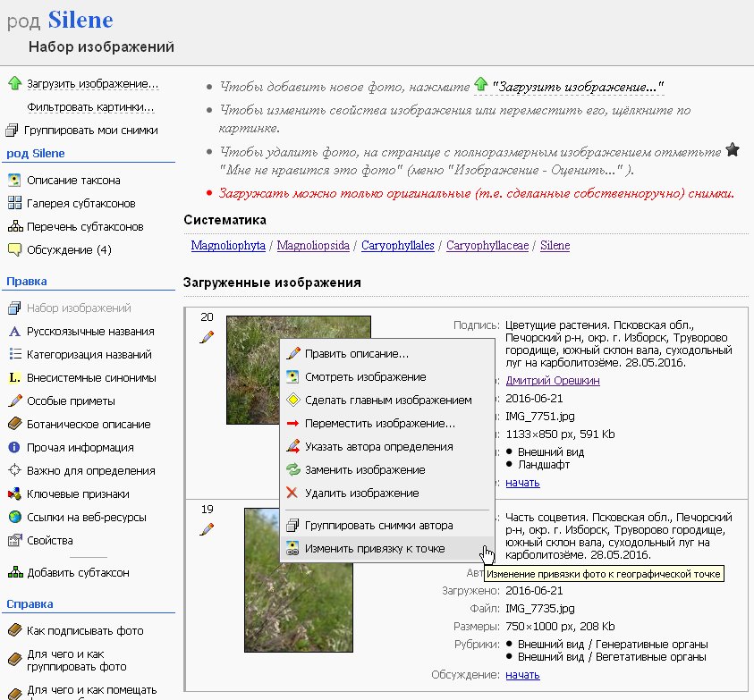Click the Галерея субтаксонов icon

tap(13, 203)
